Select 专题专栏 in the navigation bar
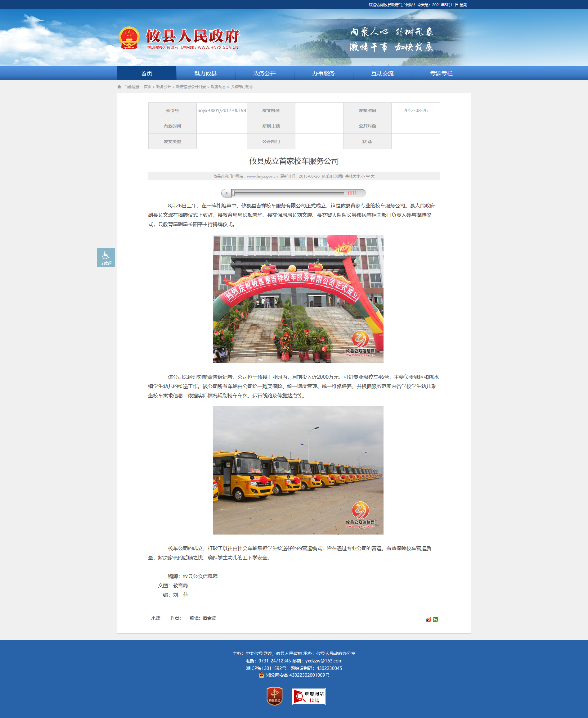Viewport: 588px width, 718px height. tap(441, 73)
